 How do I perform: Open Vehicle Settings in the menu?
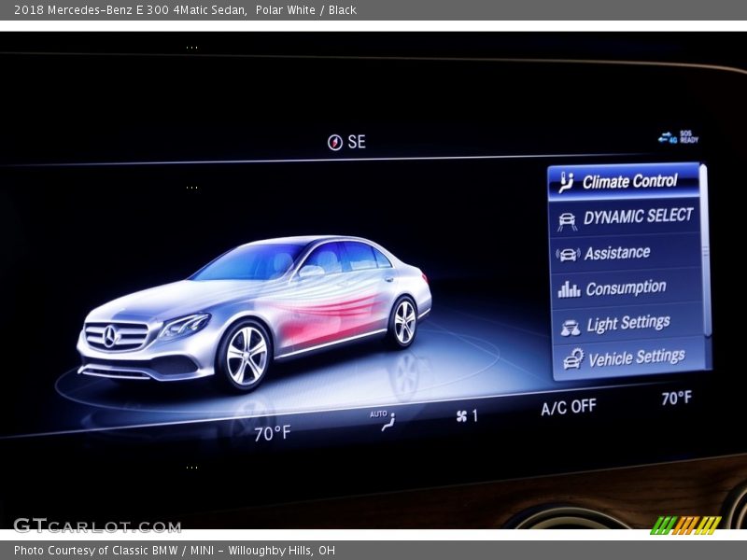pos(628,358)
